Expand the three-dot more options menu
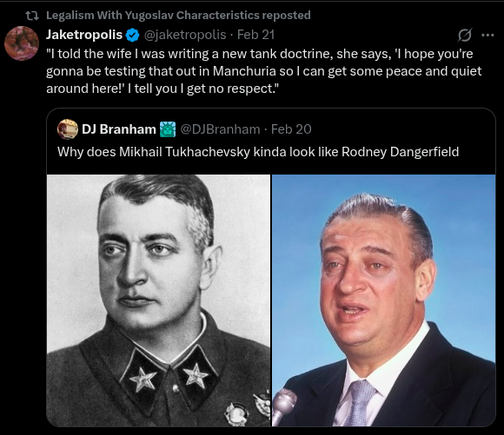The height and width of the screenshot is (435, 504). (x=487, y=35)
